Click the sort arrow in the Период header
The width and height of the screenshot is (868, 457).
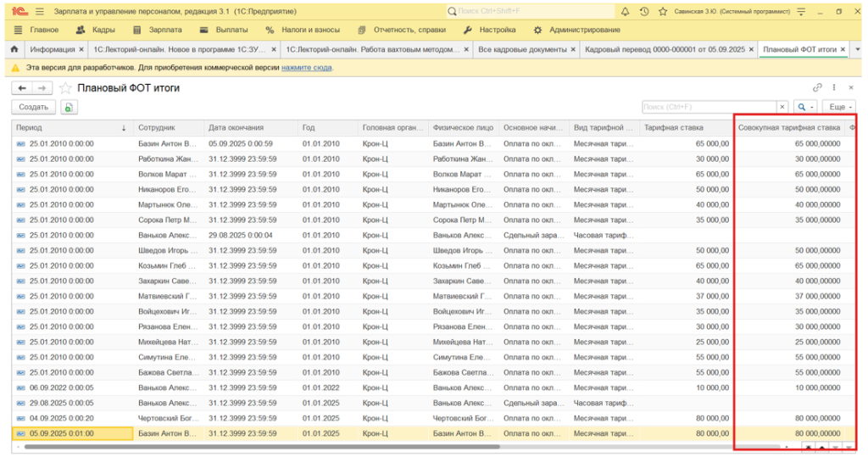tap(124, 128)
